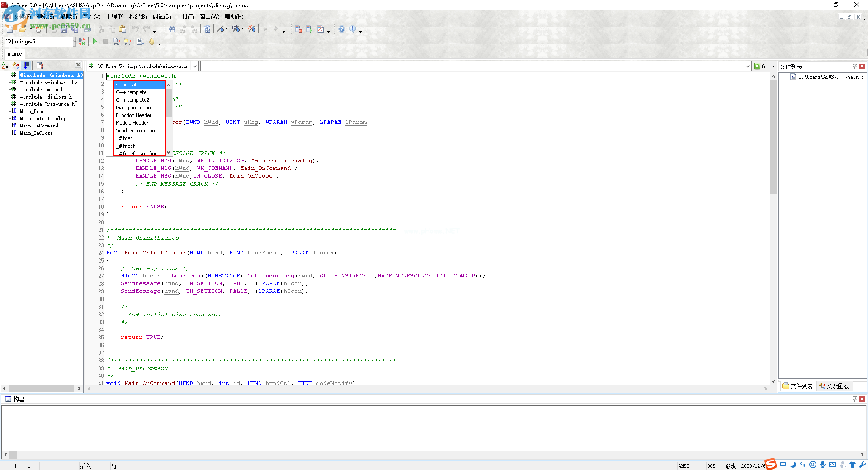Pin the 文件列表 panel

(x=854, y=66)
